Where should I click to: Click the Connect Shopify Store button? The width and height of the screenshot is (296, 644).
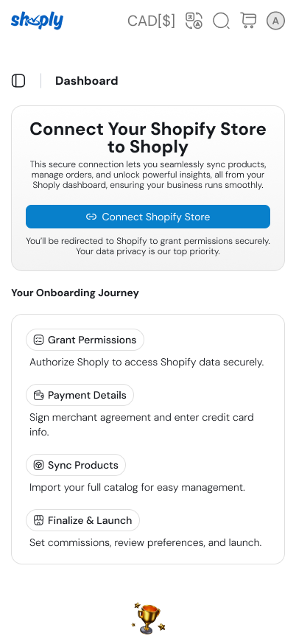148,217
